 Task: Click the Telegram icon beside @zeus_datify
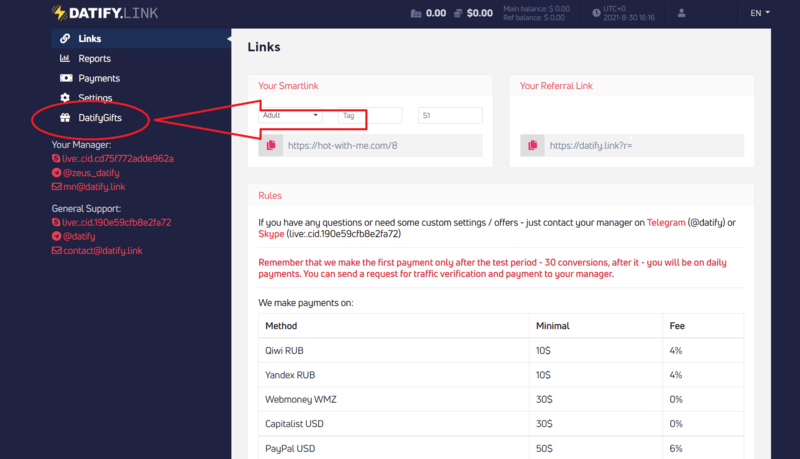[x=57, y=173]
